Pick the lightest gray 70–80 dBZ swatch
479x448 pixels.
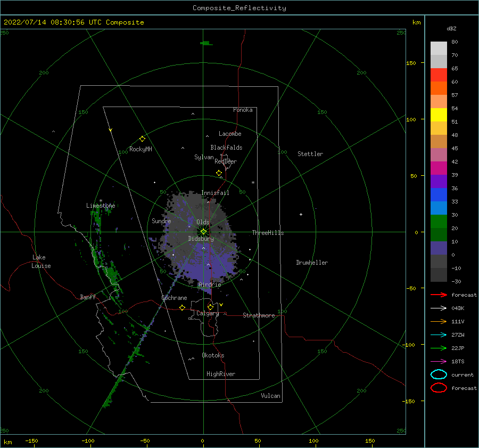point(439,48)
